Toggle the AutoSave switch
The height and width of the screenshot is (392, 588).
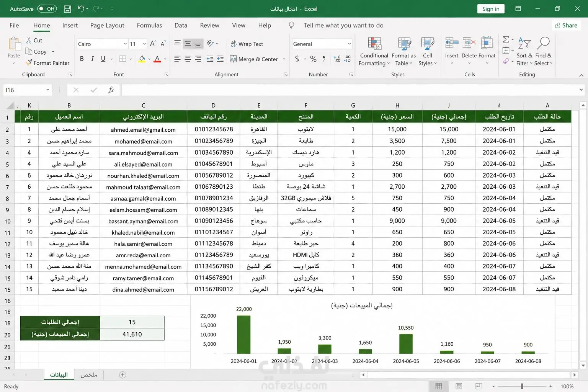[x=47, y=9]
